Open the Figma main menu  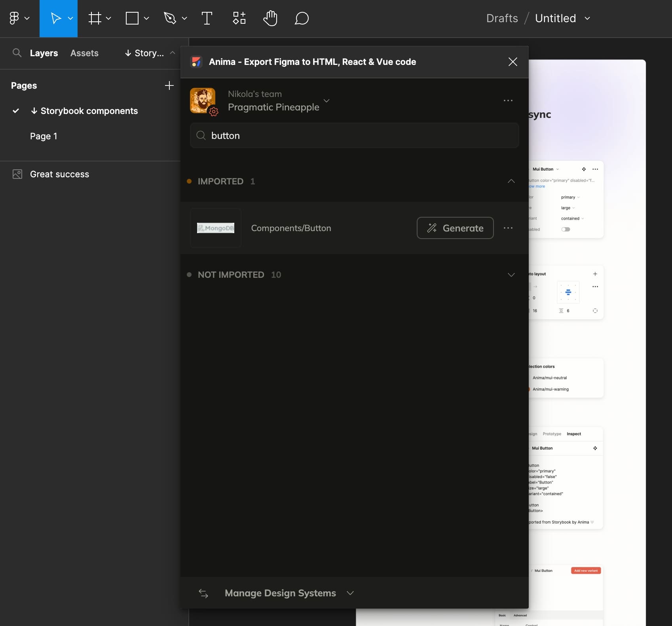pos(18,18)
